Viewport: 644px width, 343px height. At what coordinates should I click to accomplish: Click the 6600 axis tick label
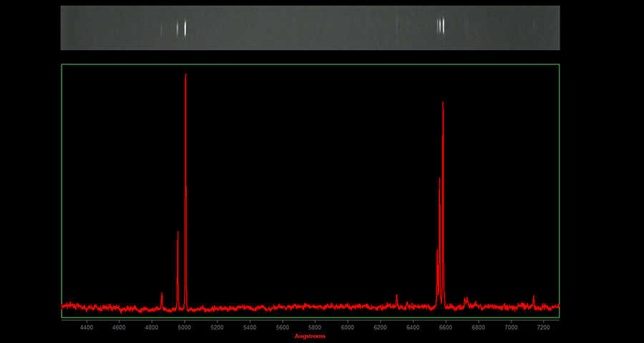point(446,327)
